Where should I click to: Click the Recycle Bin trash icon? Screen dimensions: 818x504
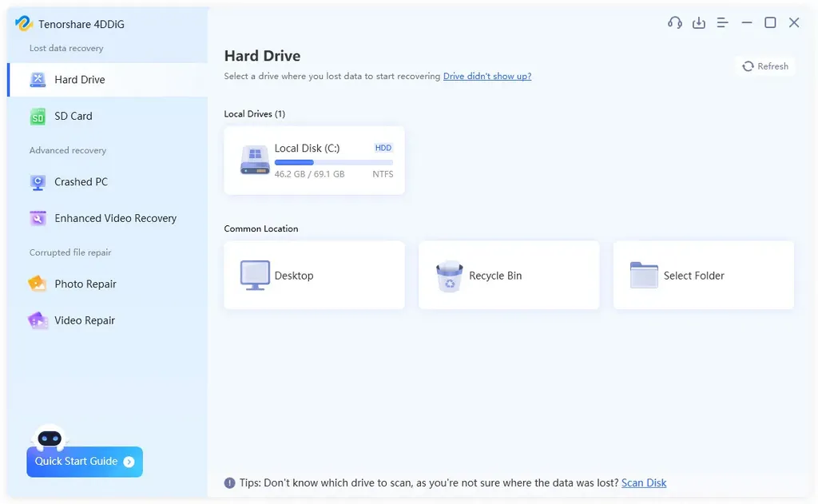coord(449,276)
